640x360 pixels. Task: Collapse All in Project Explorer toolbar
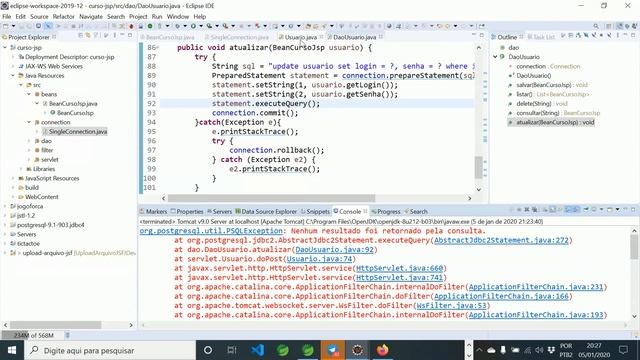pos(80,36)
